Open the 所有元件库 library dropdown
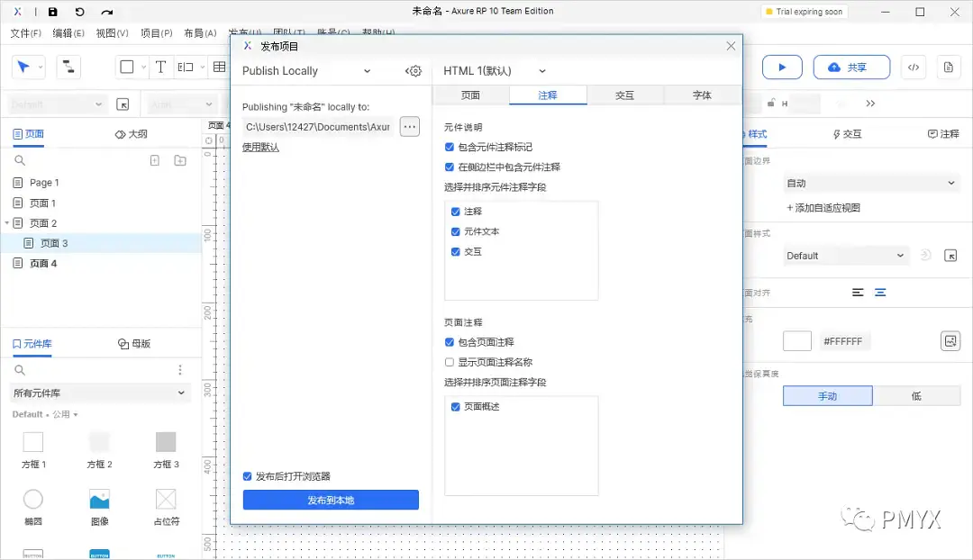Screen dimensions: 973x560 [99, 393]
